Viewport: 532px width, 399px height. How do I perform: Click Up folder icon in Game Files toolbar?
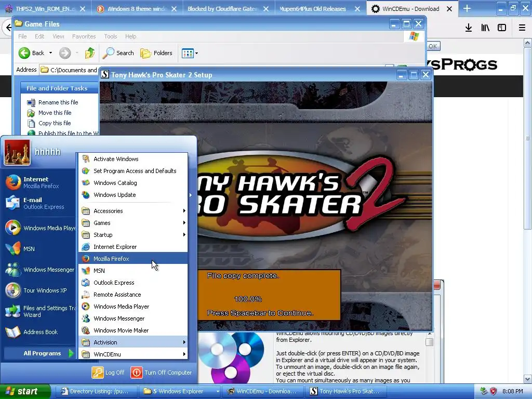pyautogui.click(x=89, y=53)
